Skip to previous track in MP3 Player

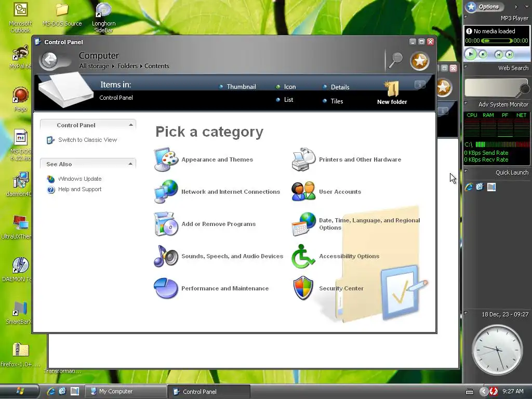(x=498, y=54)
